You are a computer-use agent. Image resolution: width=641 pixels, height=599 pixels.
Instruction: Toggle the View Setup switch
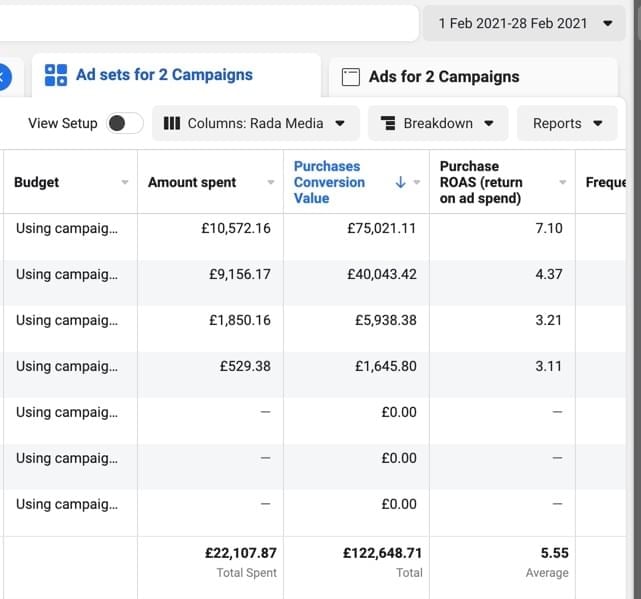click(x=124, y=123)
